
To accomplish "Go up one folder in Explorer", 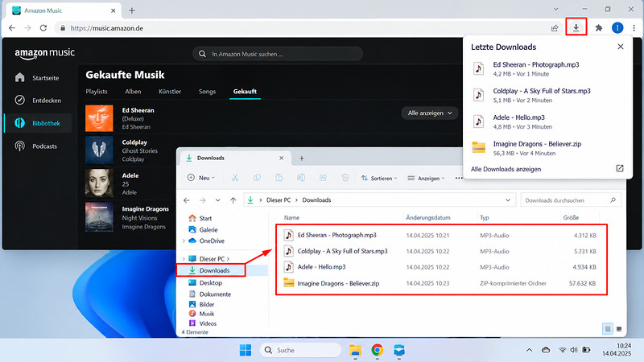I will [233, 200].
